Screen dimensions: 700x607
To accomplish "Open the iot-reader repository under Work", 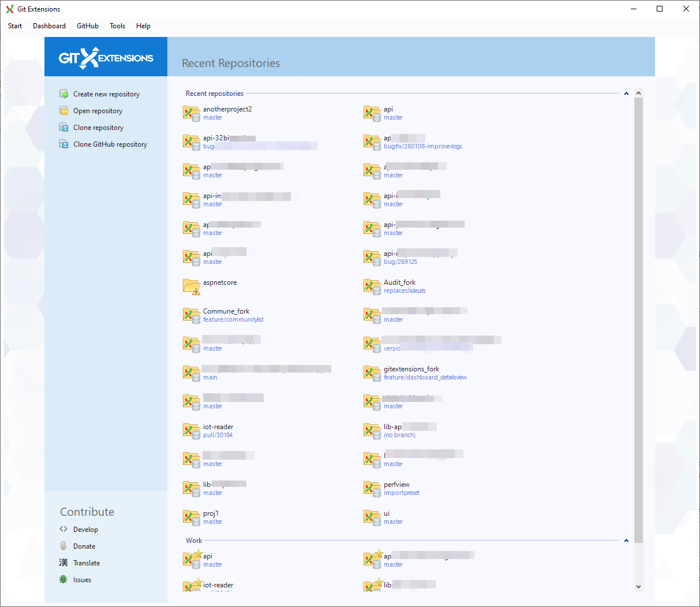I will point(218,585).
